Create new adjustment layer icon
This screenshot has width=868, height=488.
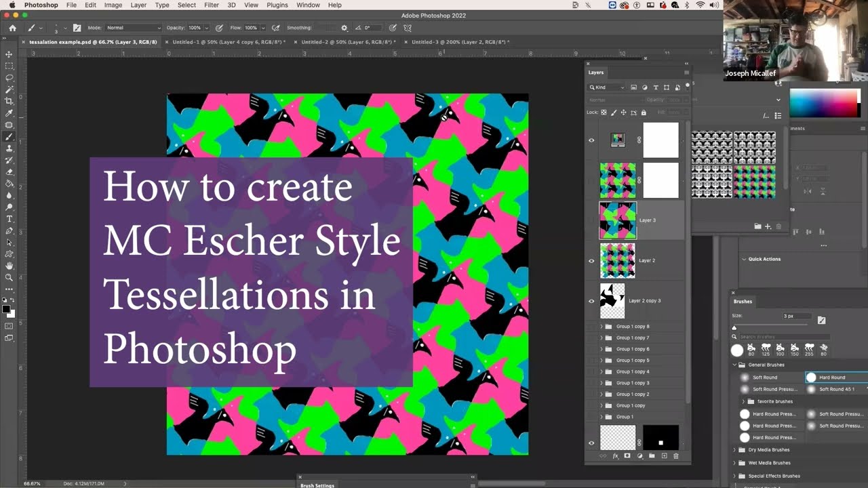(x=639, y=456)
